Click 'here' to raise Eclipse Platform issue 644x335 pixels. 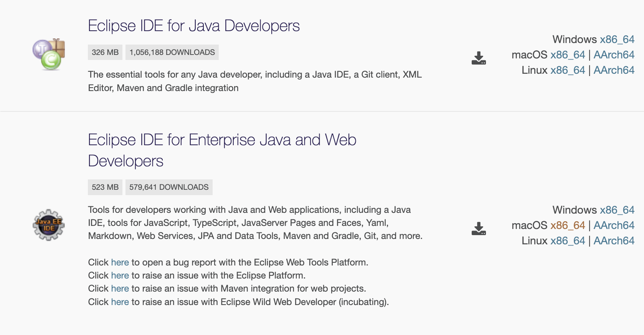tap(120, 275)
